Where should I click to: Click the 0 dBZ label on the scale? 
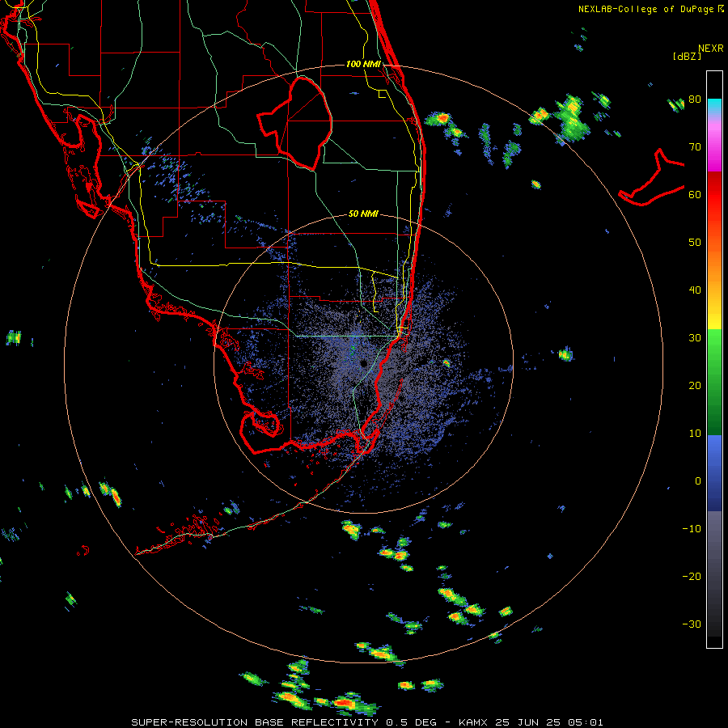click(x=698, y=481)
